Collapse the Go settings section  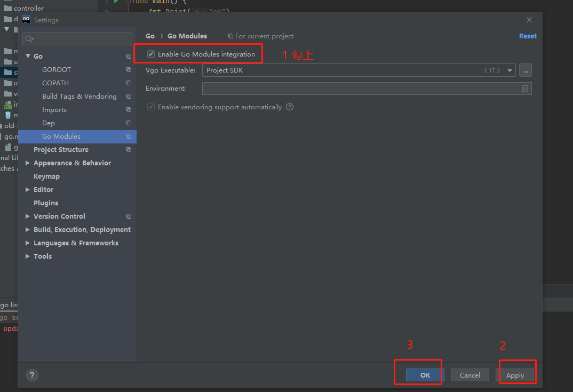28,56
